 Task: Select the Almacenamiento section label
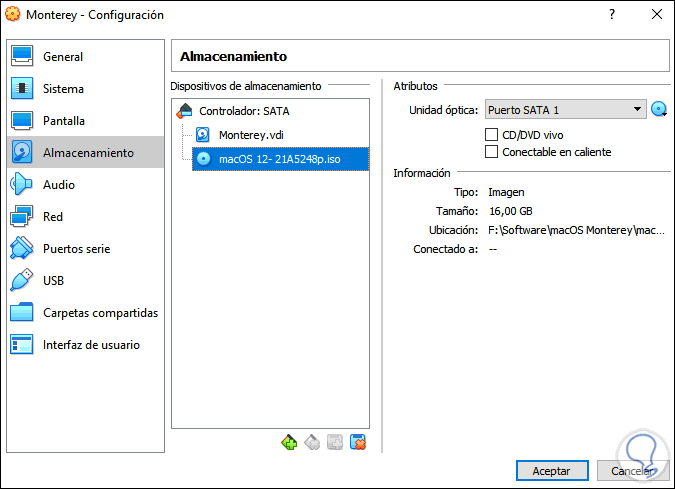coord(88,153)
